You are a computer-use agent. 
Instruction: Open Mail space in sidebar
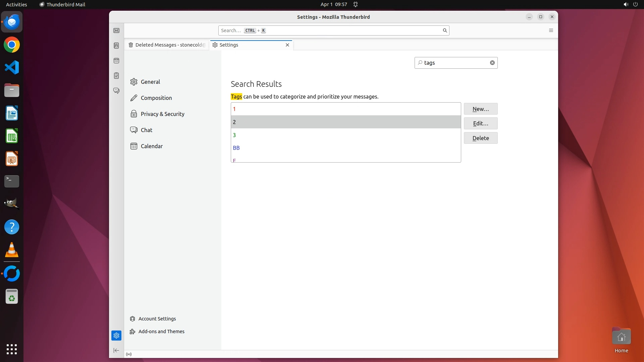click(116, 31)
